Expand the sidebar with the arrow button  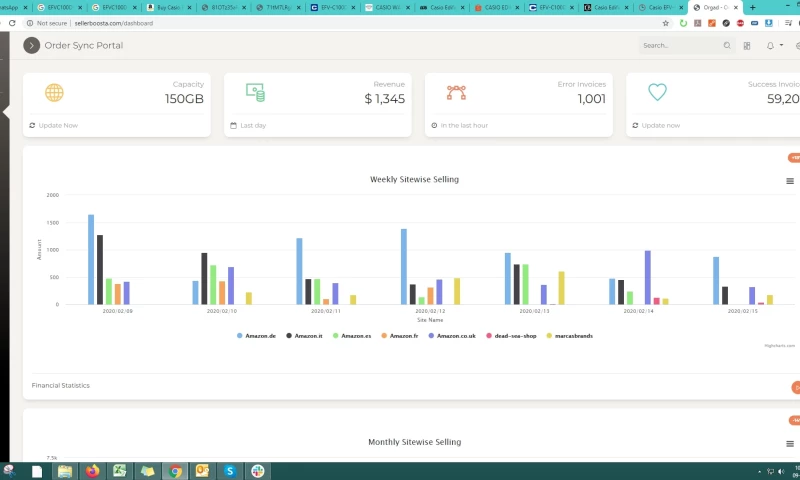(32, 45)
